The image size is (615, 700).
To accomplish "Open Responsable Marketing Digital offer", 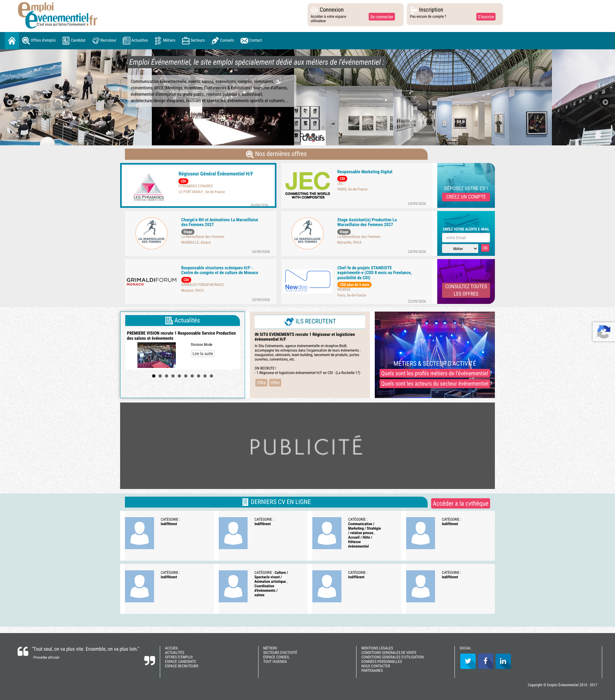I will tap(365, 172).
